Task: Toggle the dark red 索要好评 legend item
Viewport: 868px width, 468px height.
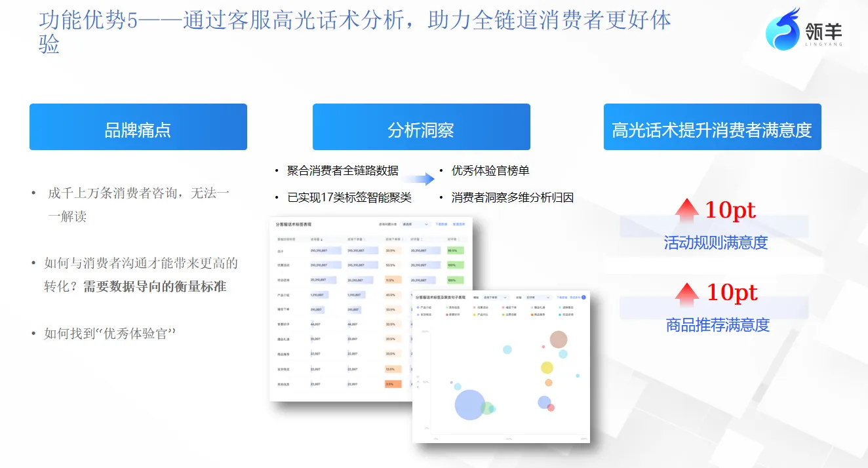Action: click(x=454, y=315)
